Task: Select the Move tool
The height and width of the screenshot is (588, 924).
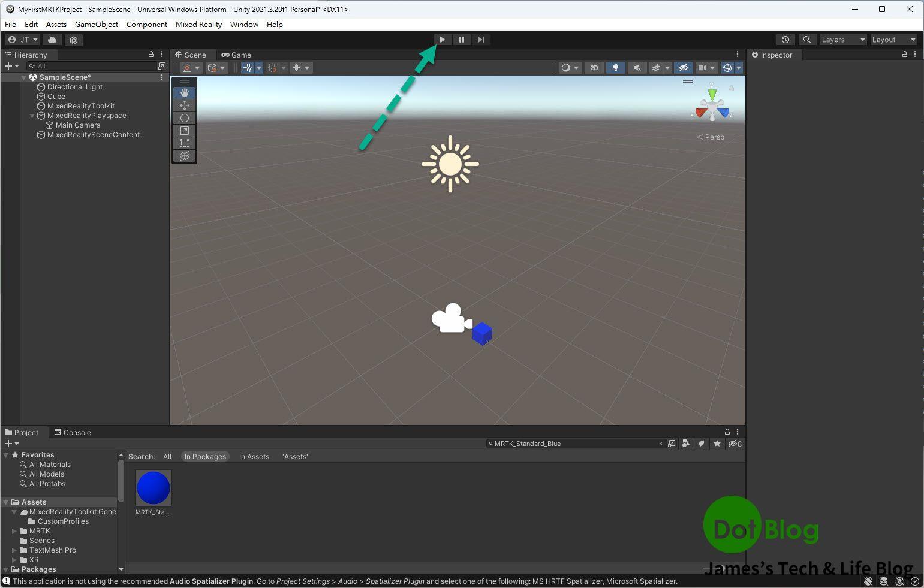Action: pyautogui.click(x=185, y=105)
